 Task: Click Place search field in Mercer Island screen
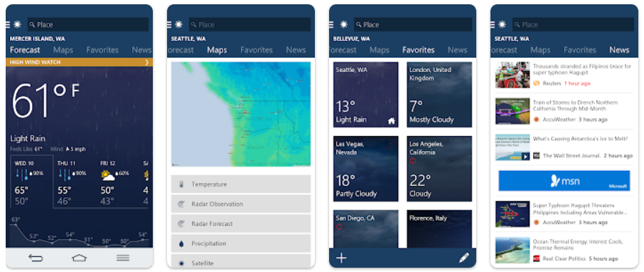click(x=88, y=24)
